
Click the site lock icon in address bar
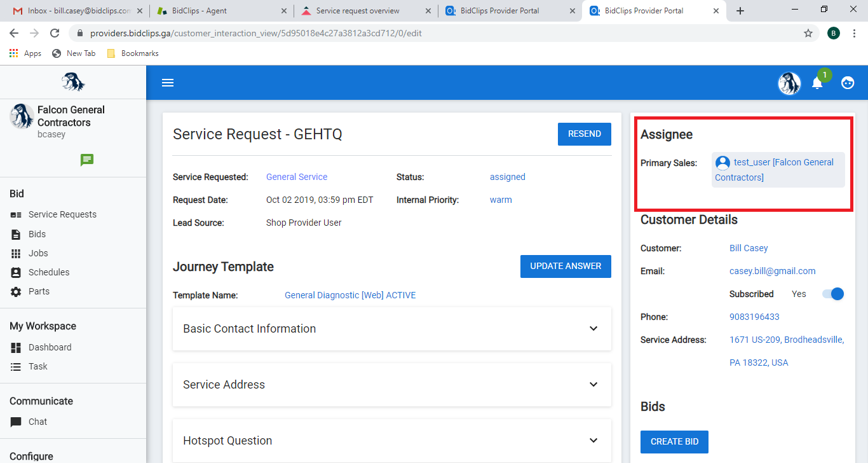(x=80, y=33)
